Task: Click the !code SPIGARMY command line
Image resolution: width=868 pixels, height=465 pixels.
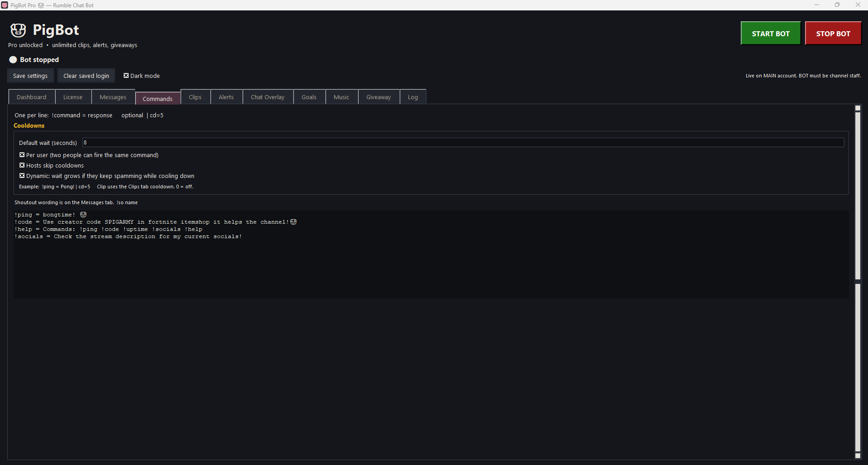Action: (155, 222)
